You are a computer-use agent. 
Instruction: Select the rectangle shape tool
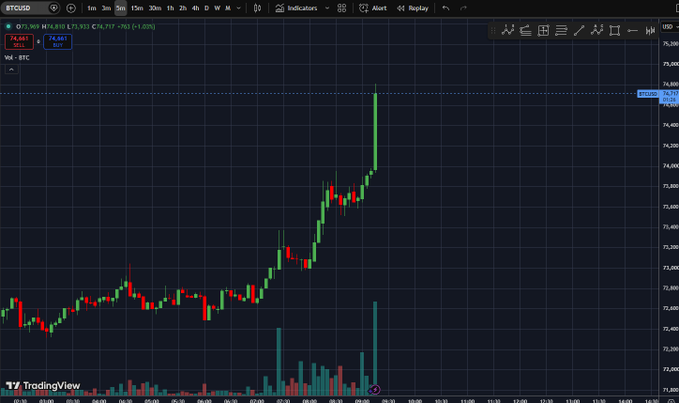[614, 30]
